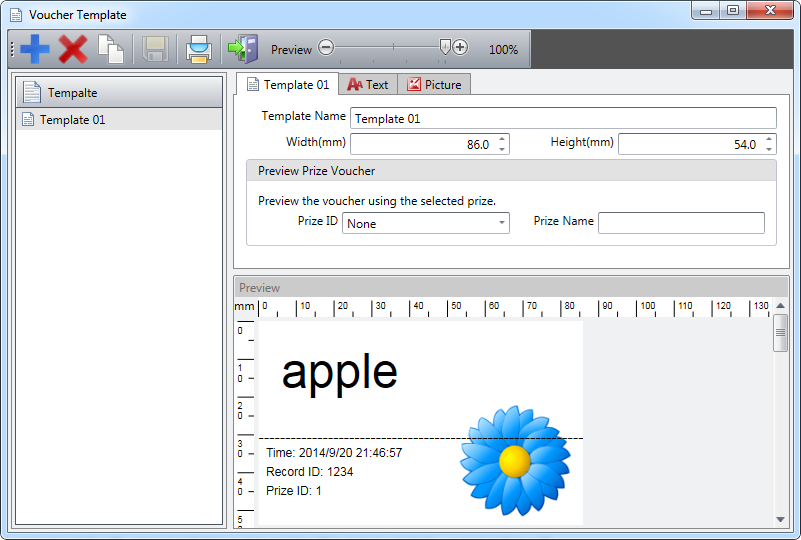
Task: Click the printer icon in toolbar
Action: pyautogui.click(x=199, y=49)
